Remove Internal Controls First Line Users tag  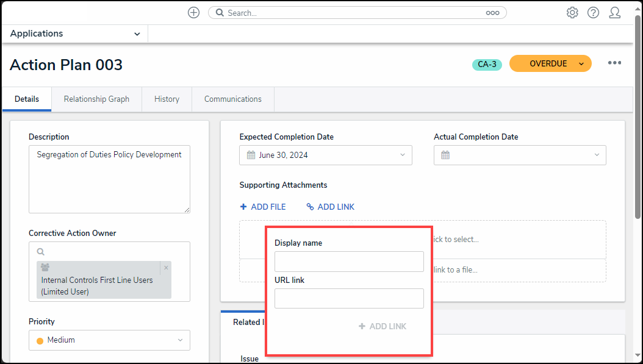click(x=166, y=268)
